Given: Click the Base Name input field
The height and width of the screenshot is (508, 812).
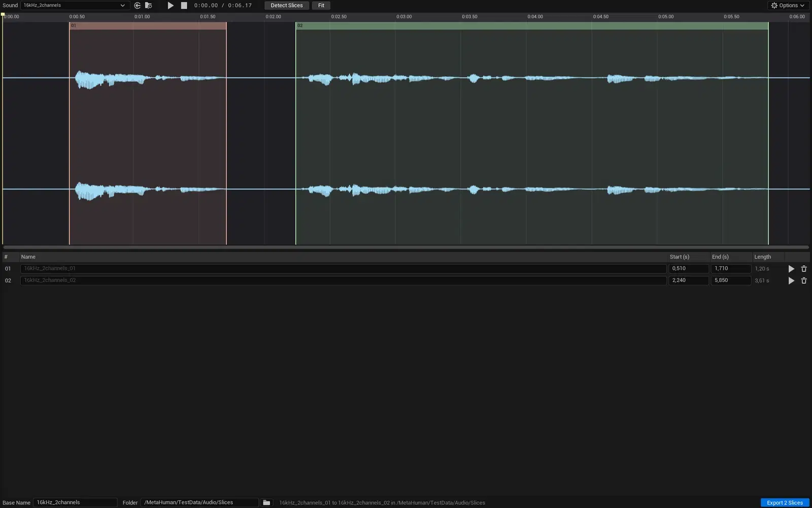Looking at the screenshot, I should point(75,502).
